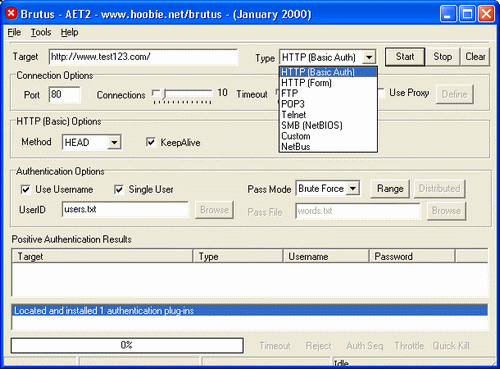Click the Idle status bar text
The image size is (500, 369).
coord(341,363)
